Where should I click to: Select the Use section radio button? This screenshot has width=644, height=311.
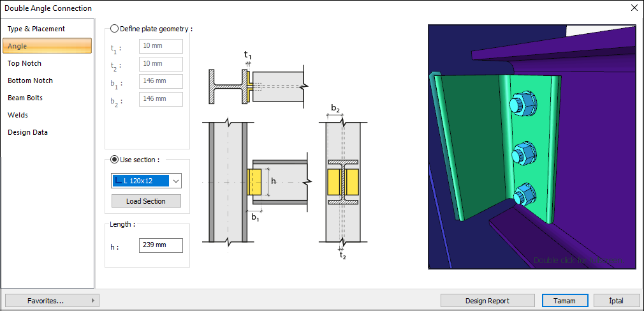[x=115, y=159]
